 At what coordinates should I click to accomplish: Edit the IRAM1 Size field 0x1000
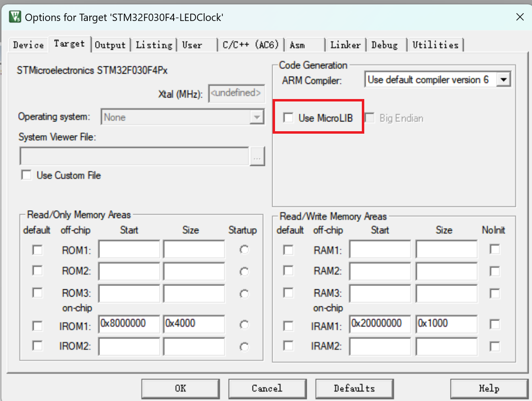[x=447, y=324]
